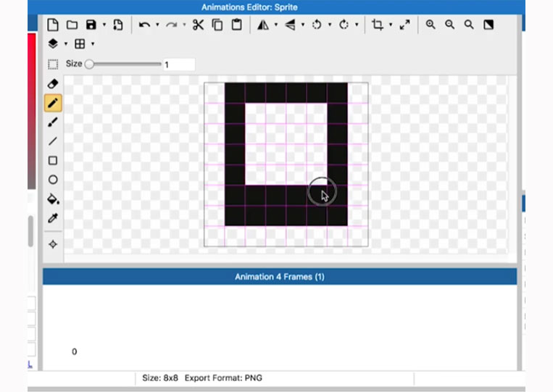Flip the sprite horizontally

[x=263, y=25]
